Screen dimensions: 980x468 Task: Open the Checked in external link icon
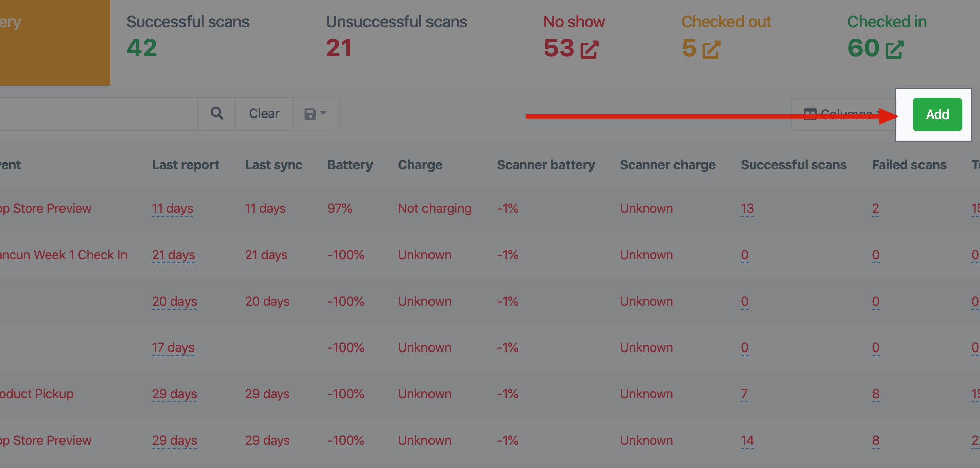(x=894, y=49)
